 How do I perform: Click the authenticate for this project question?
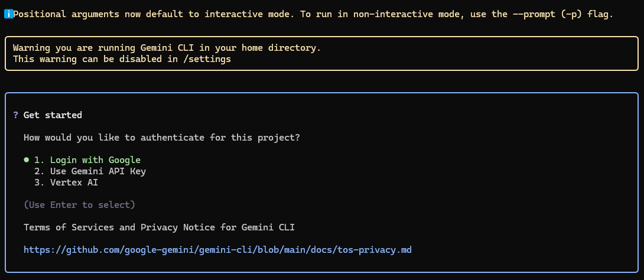161,138
